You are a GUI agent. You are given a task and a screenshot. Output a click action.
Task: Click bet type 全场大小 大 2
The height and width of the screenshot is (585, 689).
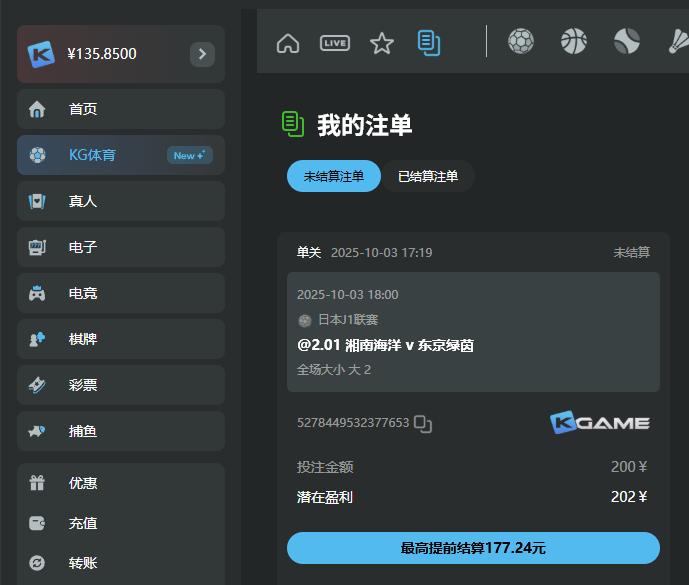click(334, 370)
